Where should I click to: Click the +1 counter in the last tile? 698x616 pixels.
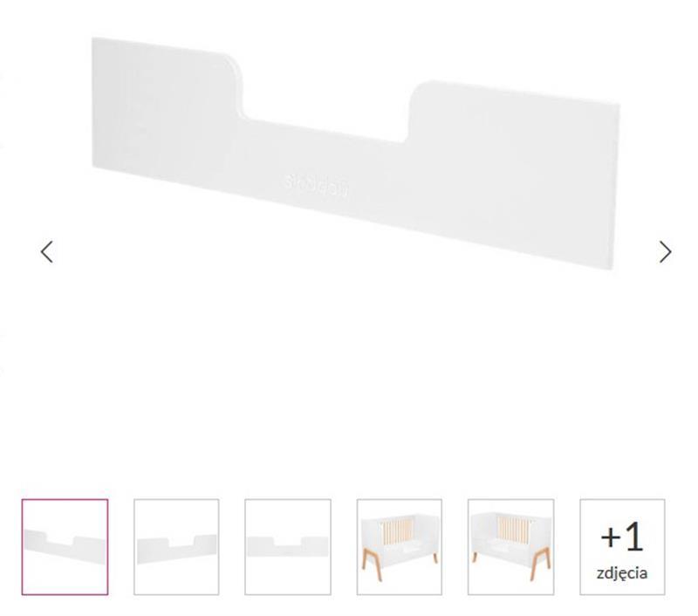pyautogui.click(x=622, y=537)
